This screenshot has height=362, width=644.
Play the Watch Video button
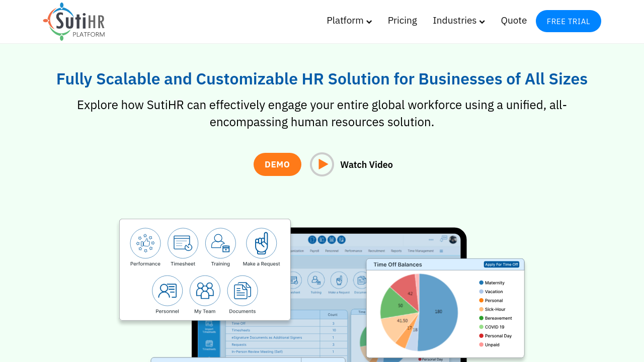pos(322,164)
